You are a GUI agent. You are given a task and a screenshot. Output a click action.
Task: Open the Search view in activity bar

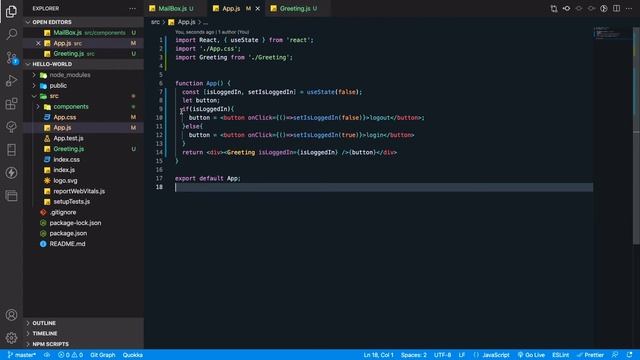(11, 34)
